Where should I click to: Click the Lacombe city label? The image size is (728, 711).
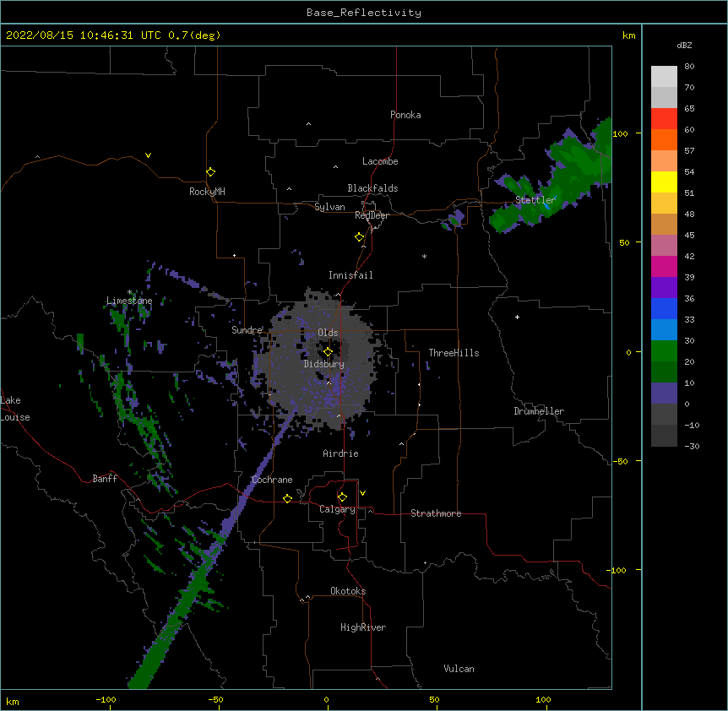click(x=380, y=161)
